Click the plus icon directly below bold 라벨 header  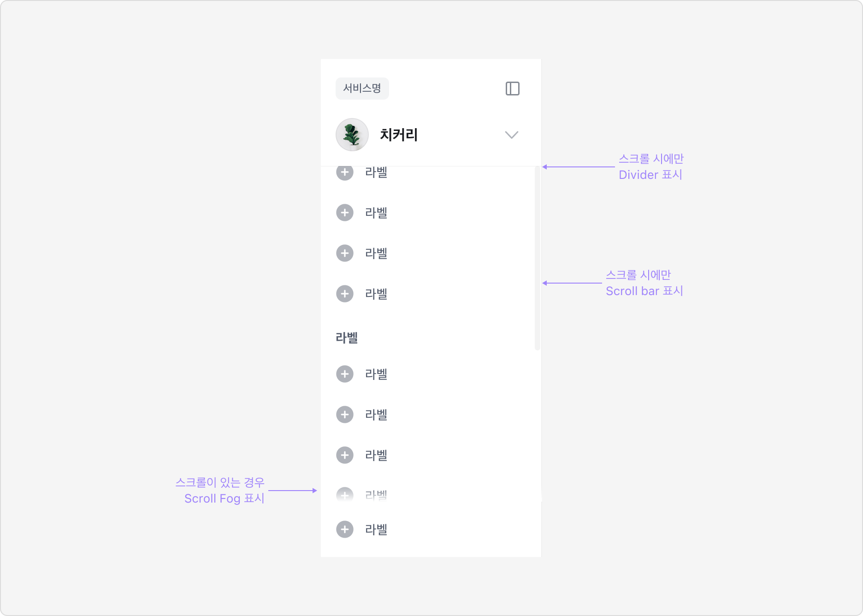point(345,374)
